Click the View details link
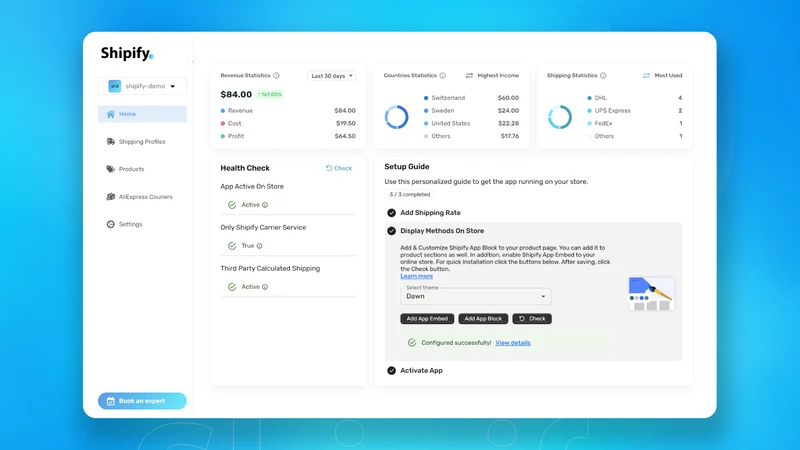The image size is (800, 450). click(x=513, y=343)
